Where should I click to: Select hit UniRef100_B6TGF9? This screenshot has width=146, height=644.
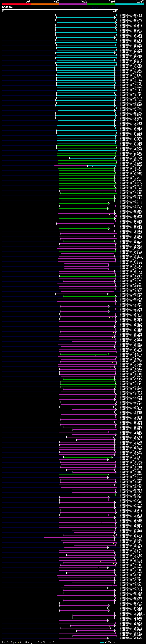131,266
